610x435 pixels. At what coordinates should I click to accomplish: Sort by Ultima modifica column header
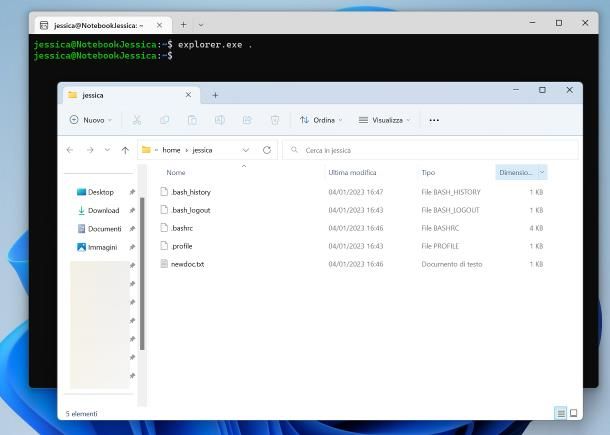[x=352, y=172]
